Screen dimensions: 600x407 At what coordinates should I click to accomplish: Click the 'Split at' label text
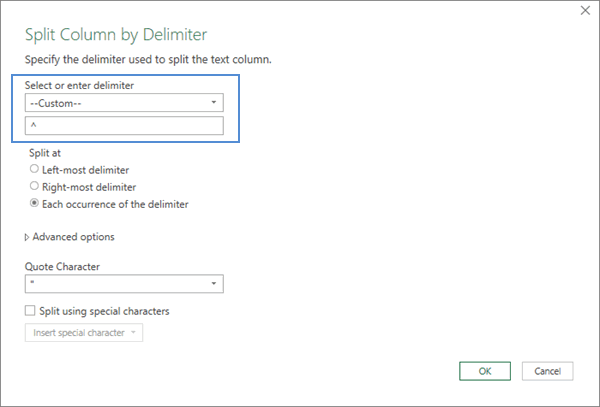click(x=45, y=153)
